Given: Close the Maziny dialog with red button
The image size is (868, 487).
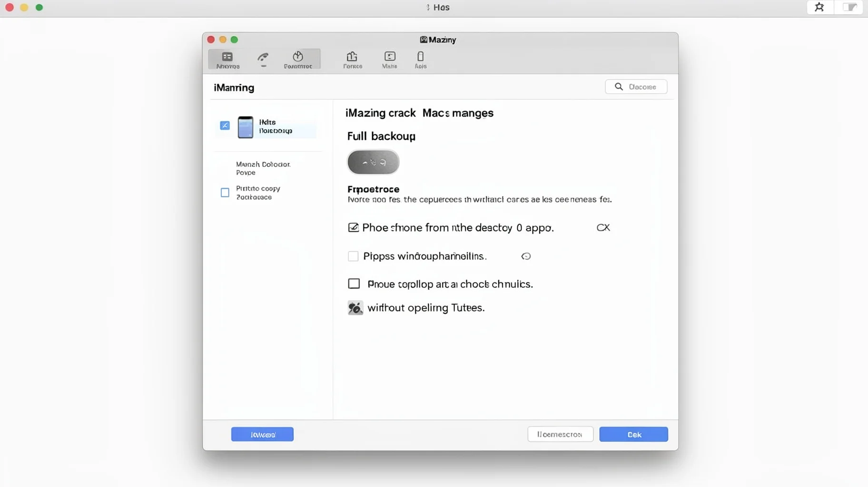Looking at the screenshot, I should coord(211,39).
